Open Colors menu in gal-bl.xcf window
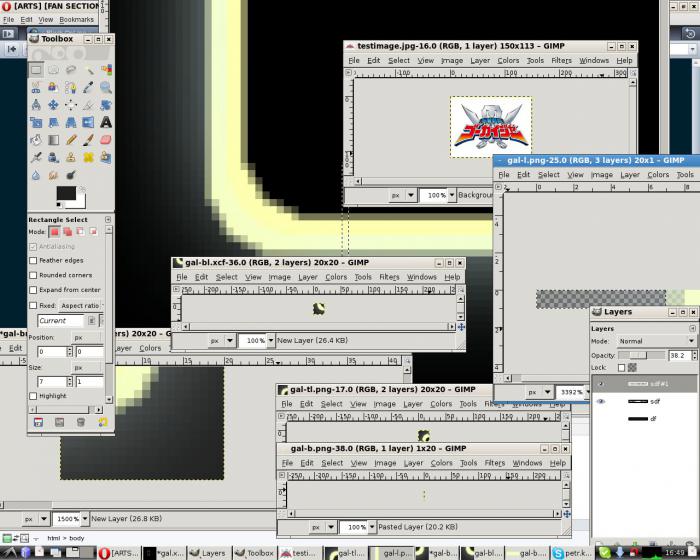700x560 pixels. tap(336, 277)
